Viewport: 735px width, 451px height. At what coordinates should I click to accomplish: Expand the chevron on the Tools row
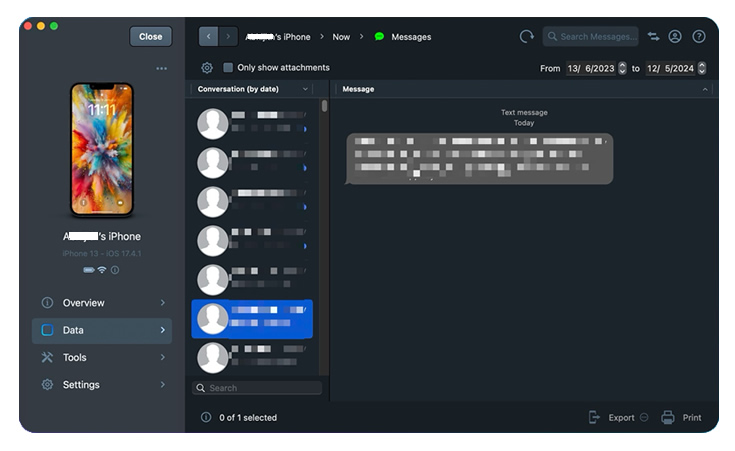[163, 358]
